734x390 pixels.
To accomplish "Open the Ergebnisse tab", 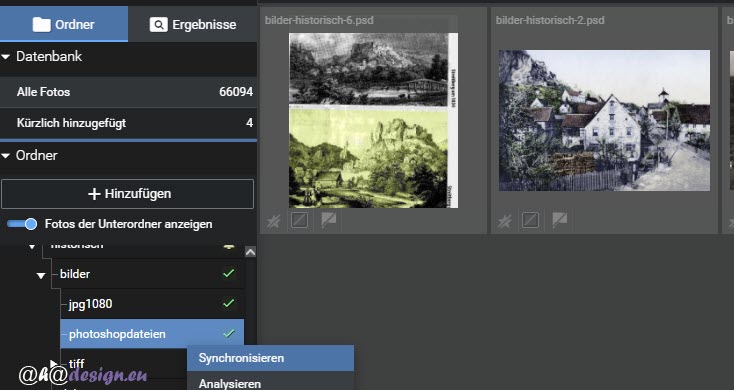I will pyautogui.click(x=192, y=24).
